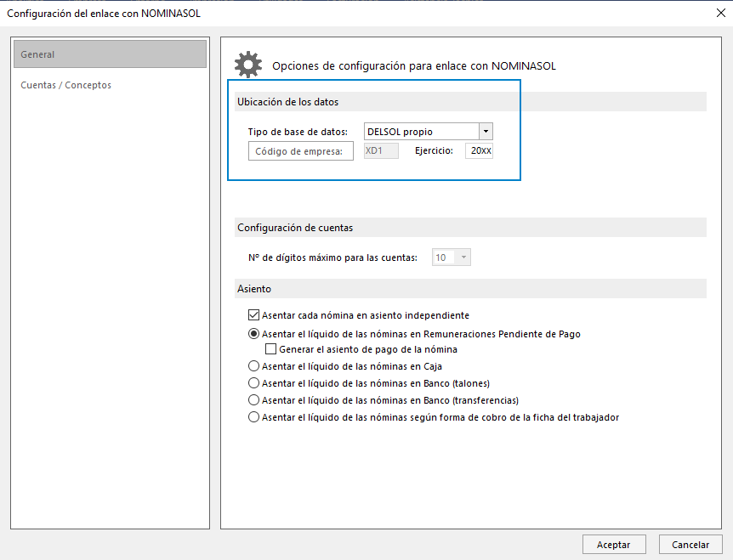The height and width of the screenshot is (560, 733).
Task: Click the Asiento section heading
Action: [x=254, y=289]
